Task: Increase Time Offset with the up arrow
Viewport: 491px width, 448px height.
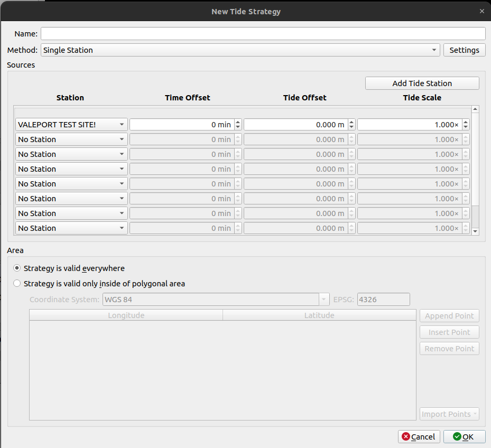Action: pos(238,122)
